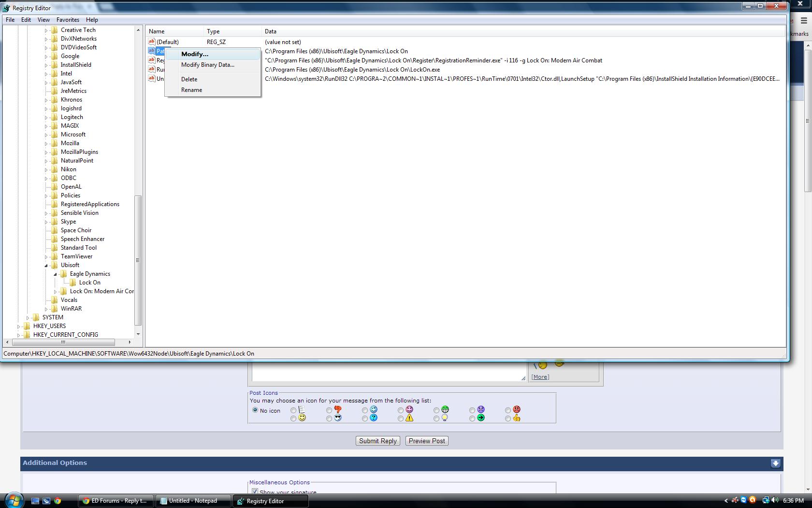
Task: Click inside the forum message text area
Action: click(x=389, y=372)
